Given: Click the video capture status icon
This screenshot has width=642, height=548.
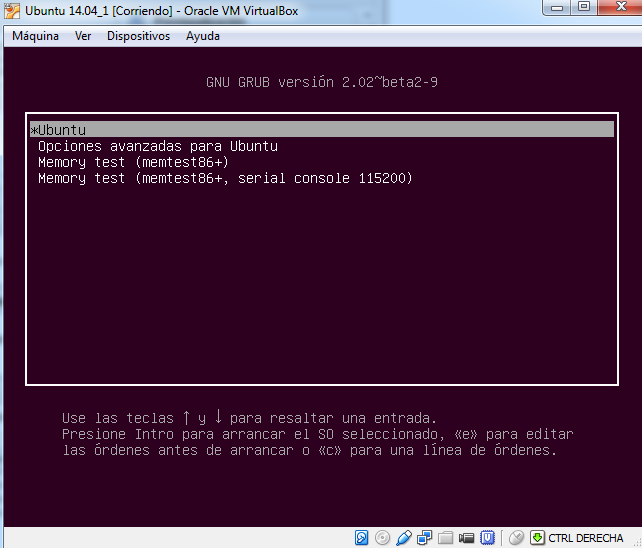Looking at the screenshot, I should (x=466, y=537).
